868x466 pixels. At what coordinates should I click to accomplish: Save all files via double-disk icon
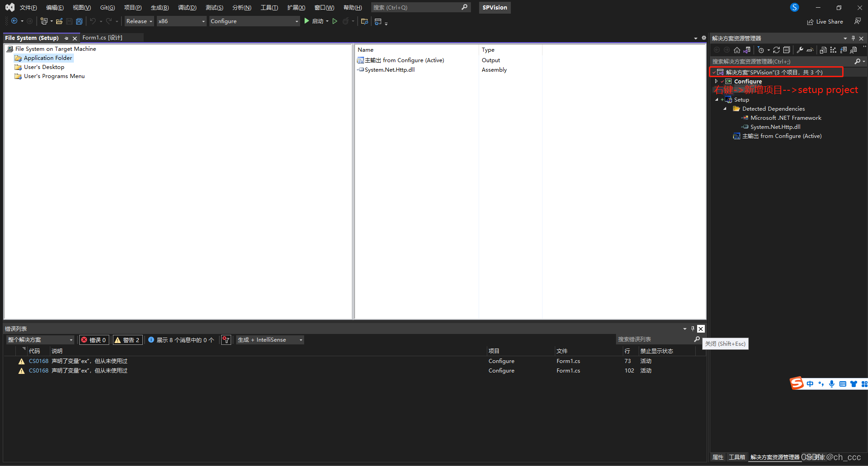pyautogui.click(x=79, y=21)
